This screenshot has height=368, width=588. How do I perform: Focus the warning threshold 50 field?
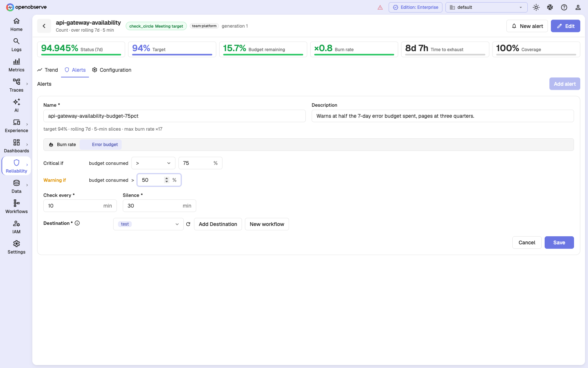(159, 180)
